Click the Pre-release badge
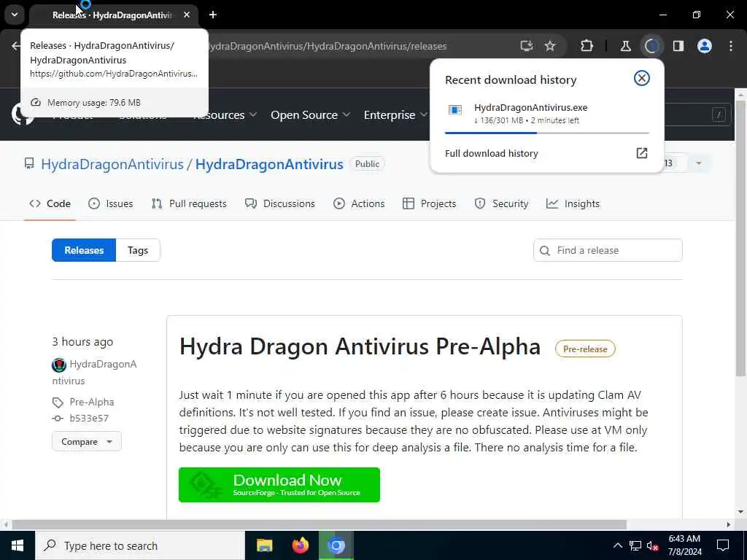The height and width of the screenshot is (560, 747). click(585, 349)
